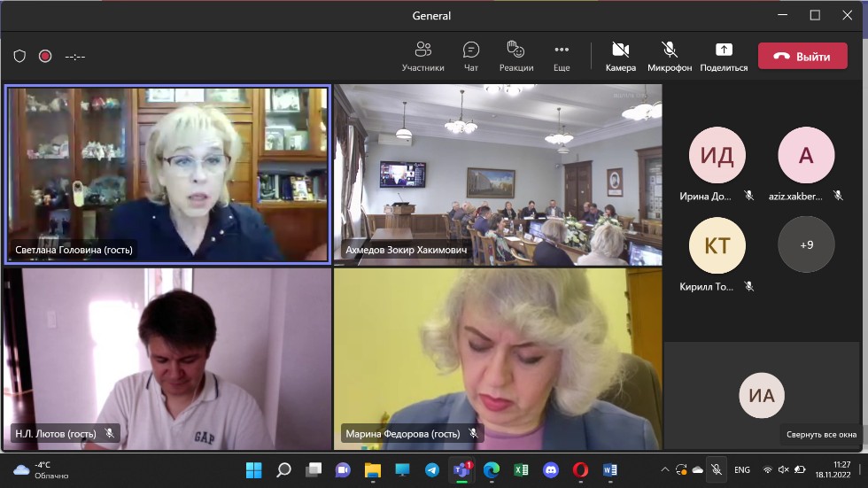Open Telegram from the taskbar
868x488 pixels.
pos(432,469)
